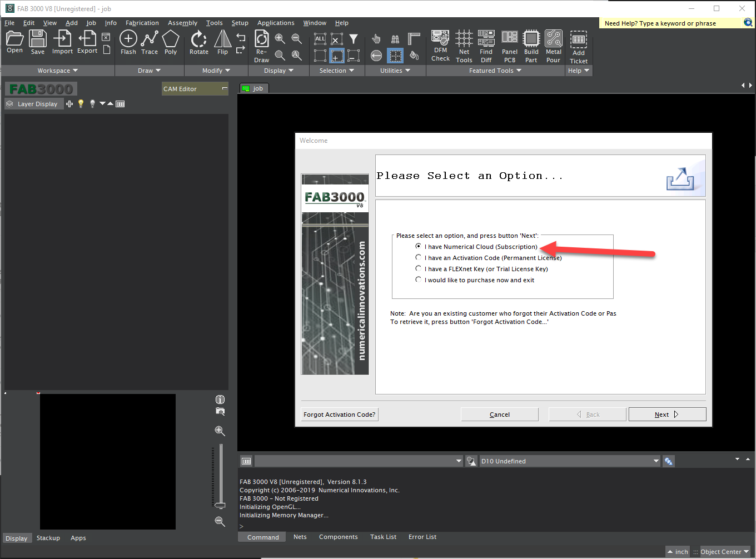Open the Applications menu

[x=276, y=23]
